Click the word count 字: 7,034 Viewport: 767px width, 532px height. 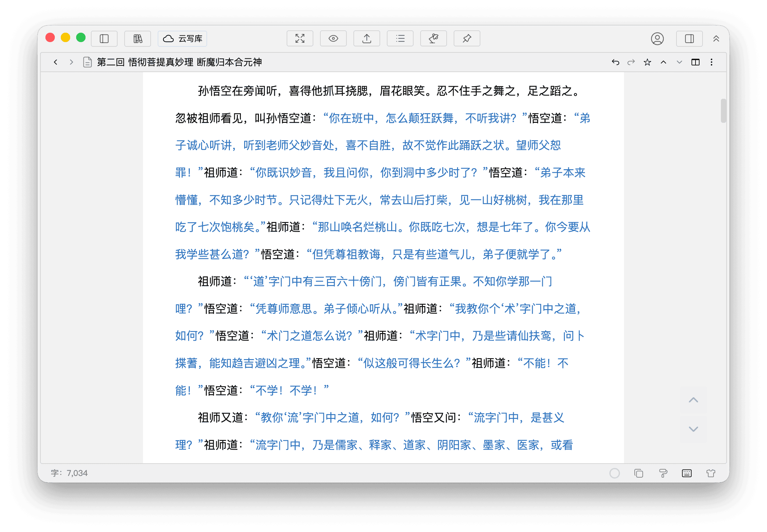pos(69,473)
